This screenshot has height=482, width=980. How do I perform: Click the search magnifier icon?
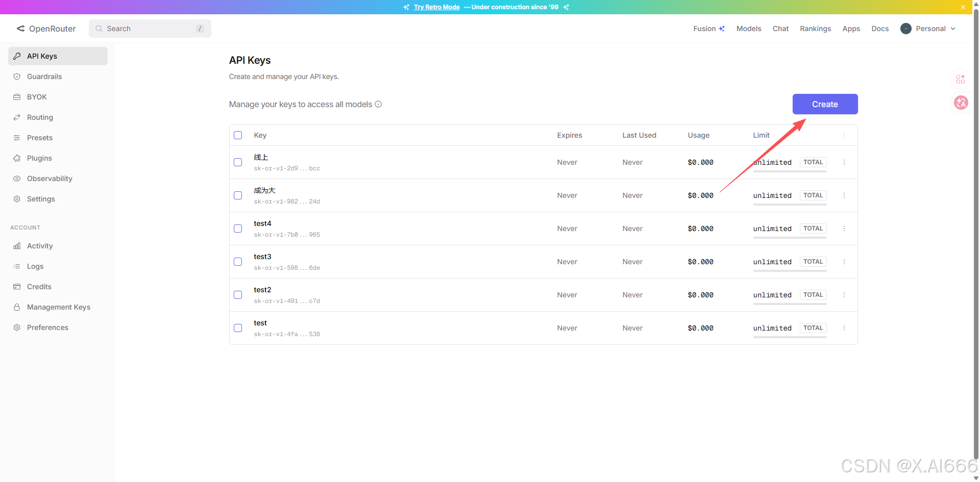click(x=99, y=29)
